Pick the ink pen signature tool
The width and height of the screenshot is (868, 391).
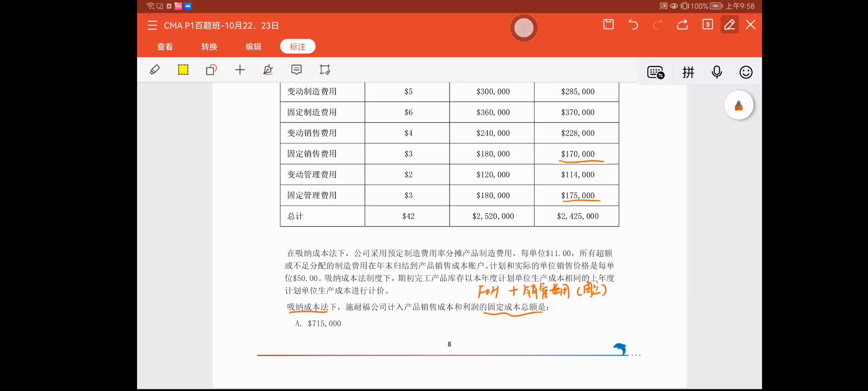[268, 70]
